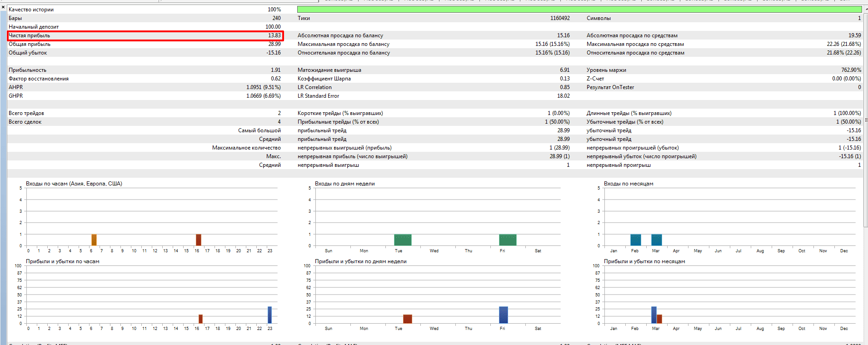Select the LR Standard Error value 18.02
868x345 pixels.
(x=563, y=96)
